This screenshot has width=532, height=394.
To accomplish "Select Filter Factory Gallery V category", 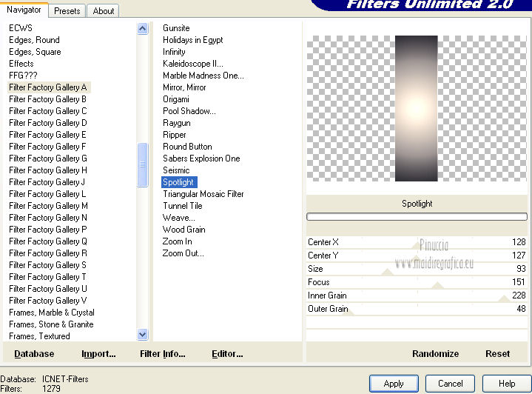I will click(48, 301).
